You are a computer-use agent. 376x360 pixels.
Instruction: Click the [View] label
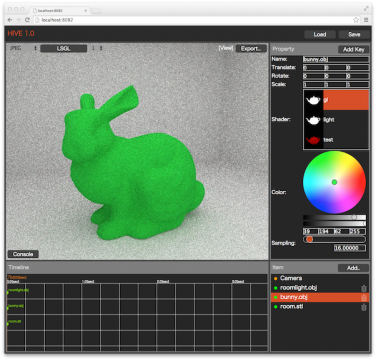(x=226, y=48)
